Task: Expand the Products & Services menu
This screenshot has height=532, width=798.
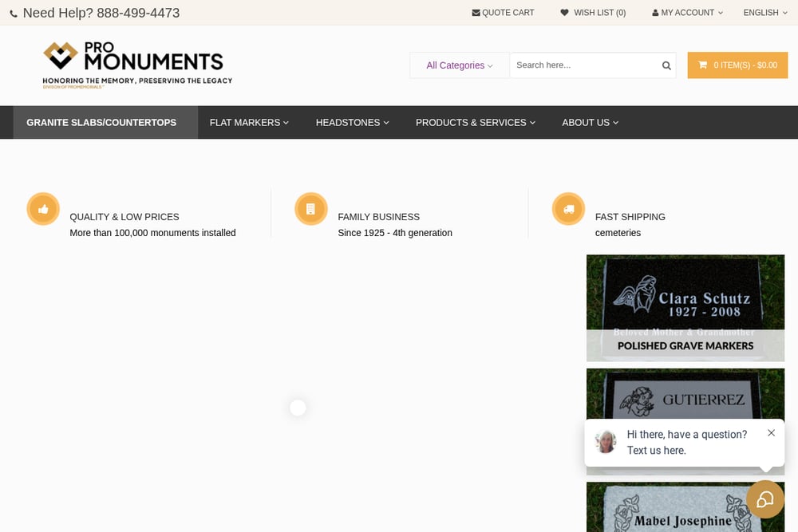Action: [476, 123]
